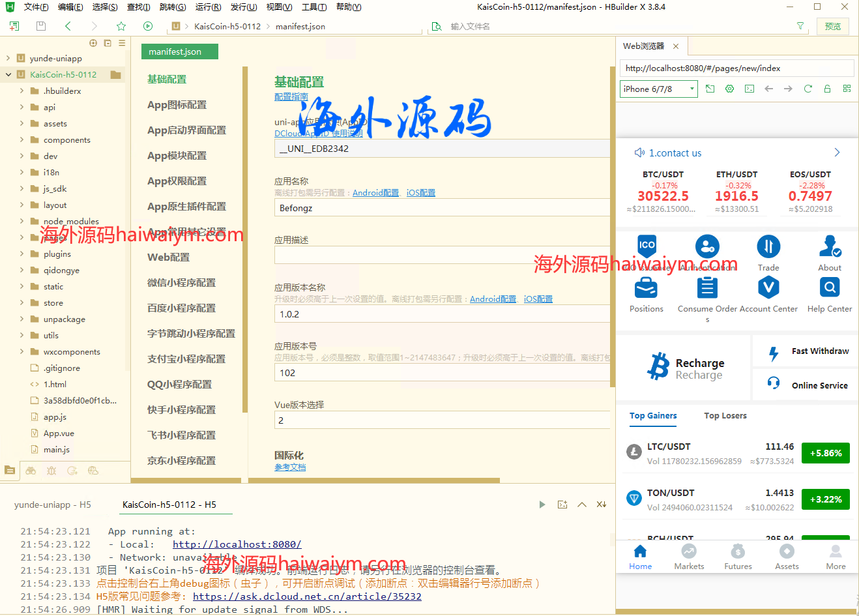
Task: Click the filter icon beside file search
Action: [x=800, y=26]
